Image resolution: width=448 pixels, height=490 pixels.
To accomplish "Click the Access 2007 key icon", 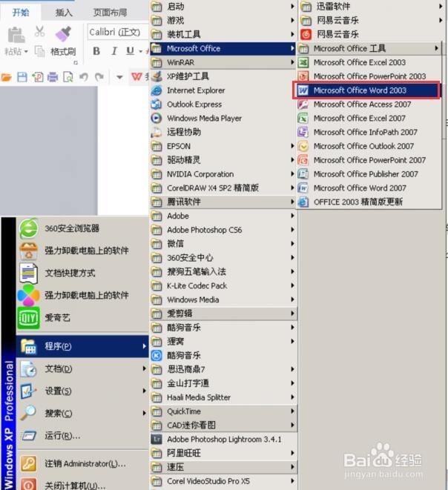I will tap(303, 105).
